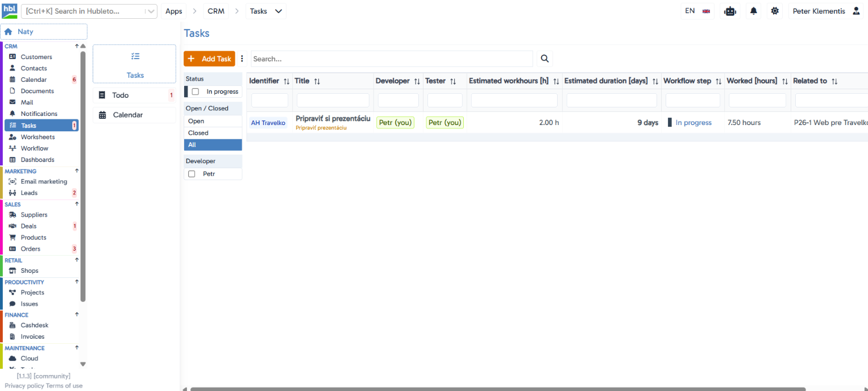Screen dimensions: 868x391
Task: Open the theme settings gear icon
Action: point(775,11)
